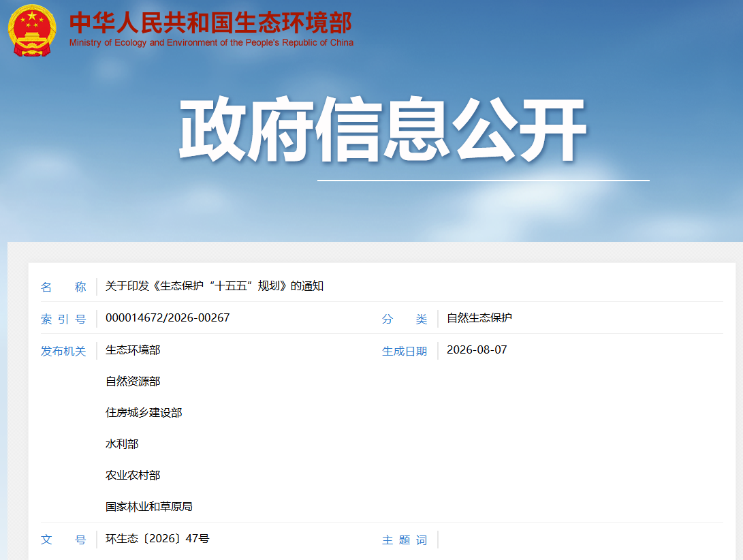Click the 发布机关 field label

[63, 352]
